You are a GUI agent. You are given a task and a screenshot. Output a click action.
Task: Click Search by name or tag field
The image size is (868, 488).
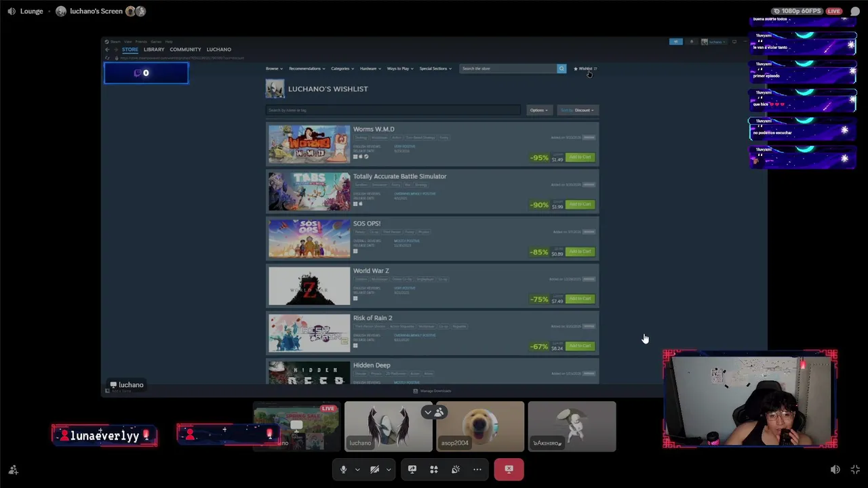click(393, 110)
